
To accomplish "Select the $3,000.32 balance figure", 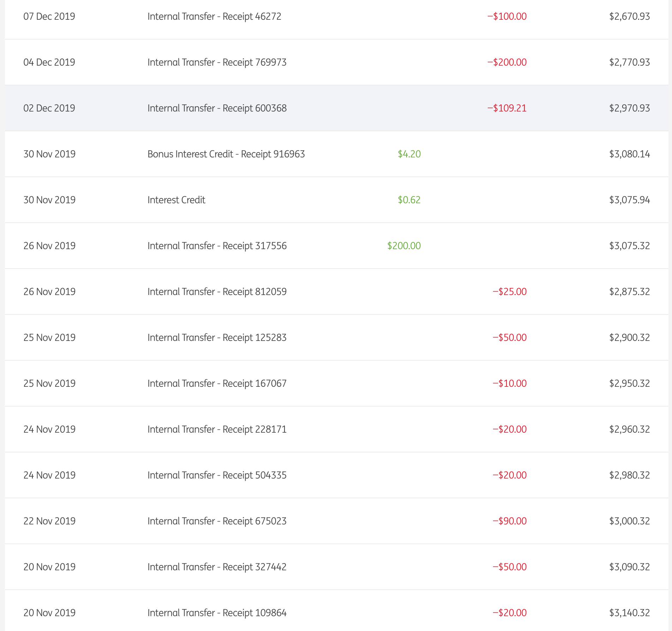I will pyautogui.click(x=629, y=521).
